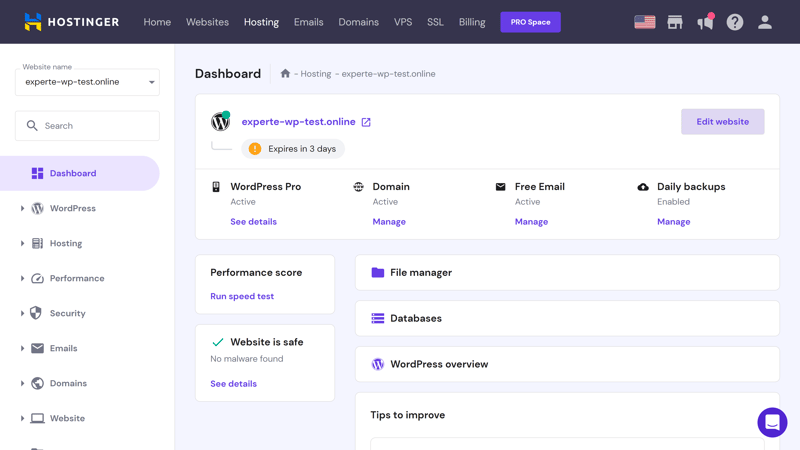The image size is (800, 450).
Task: Open the marketplace store icon
Action: tap(675, 22)
